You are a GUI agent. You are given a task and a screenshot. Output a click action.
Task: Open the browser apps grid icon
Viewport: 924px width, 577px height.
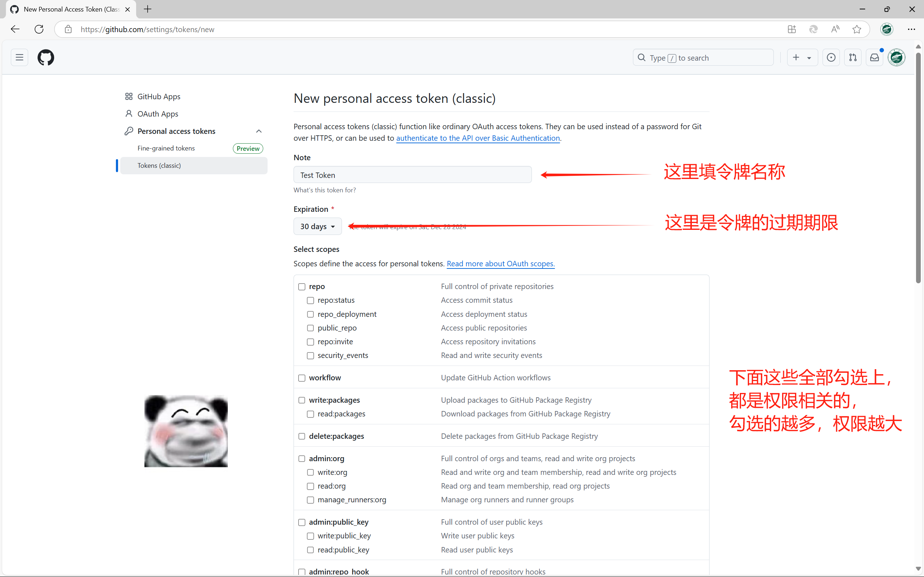pos(791,29)
